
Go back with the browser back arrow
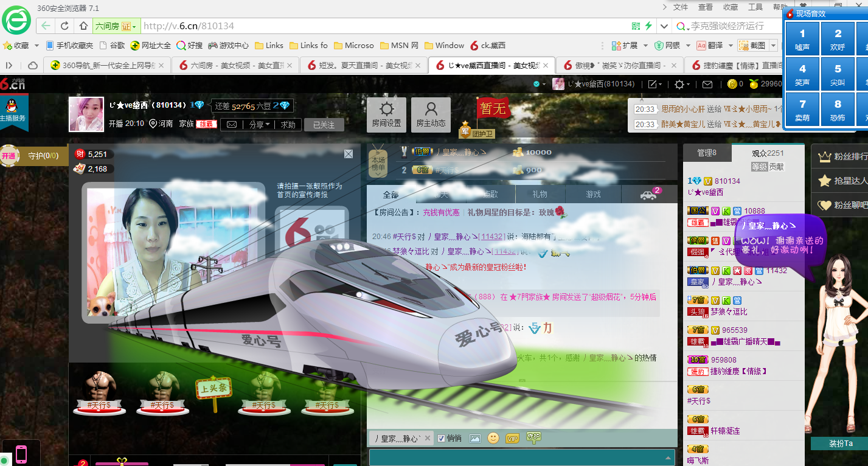point(46,26)
